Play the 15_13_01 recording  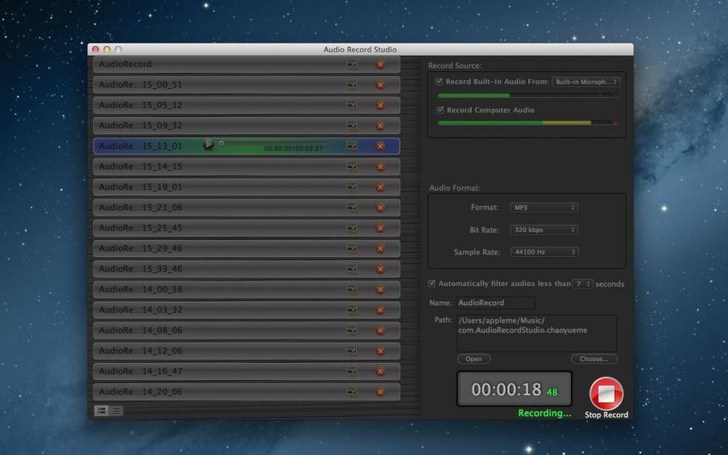click(208, 145)
